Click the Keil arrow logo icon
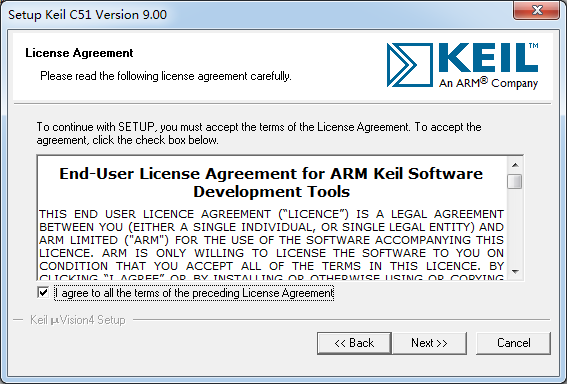567x384 pixels. pos(410,65)
